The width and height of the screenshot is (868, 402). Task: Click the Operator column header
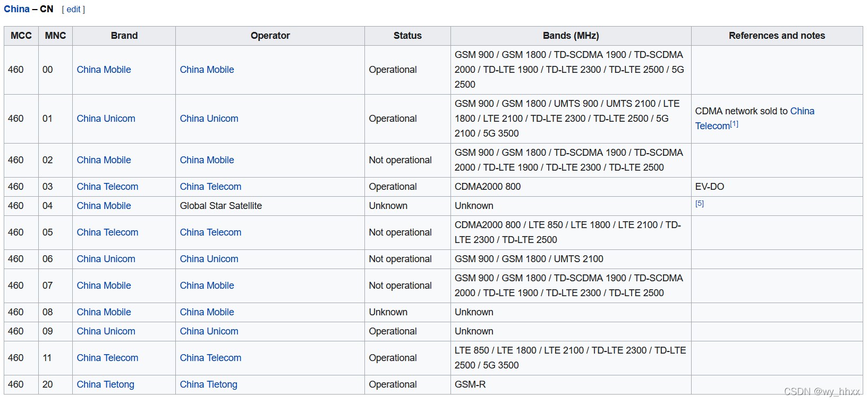point(270,36)
